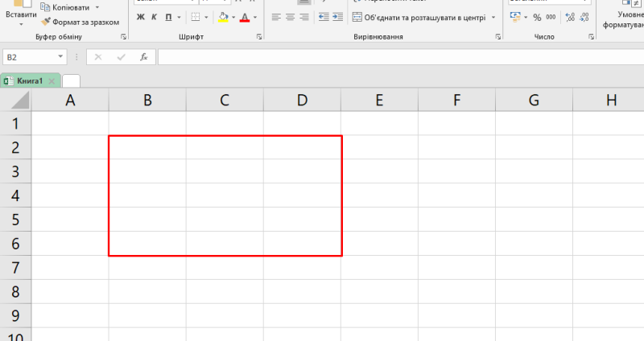The height and width of the screenshot is (341, 644).
Task: Click the insert function fx icon
Action: coord(143,57)
